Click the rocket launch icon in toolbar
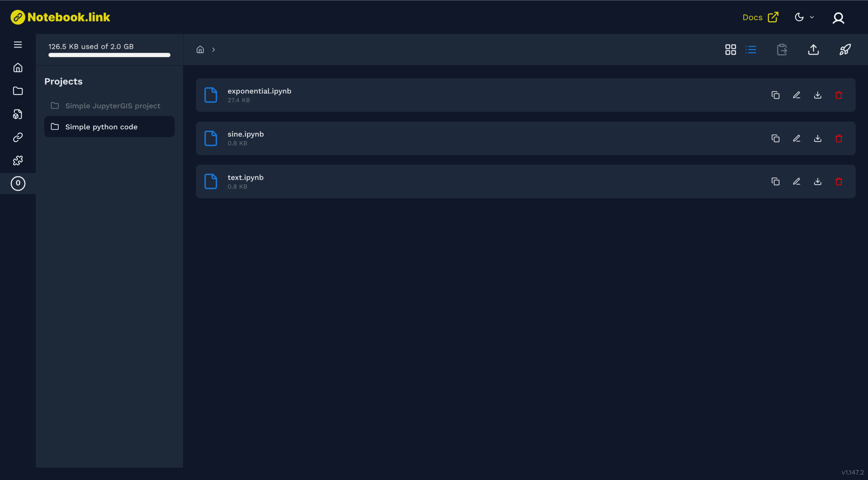Image resolution: width=868 pixels, height=480 pixels. pyautogui.click(x=845, y=49)
